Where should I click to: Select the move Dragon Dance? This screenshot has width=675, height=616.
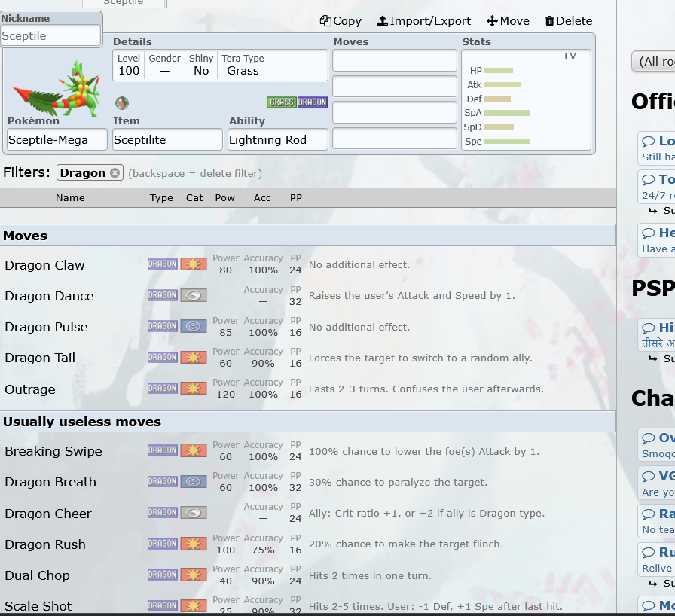point(308,296)
